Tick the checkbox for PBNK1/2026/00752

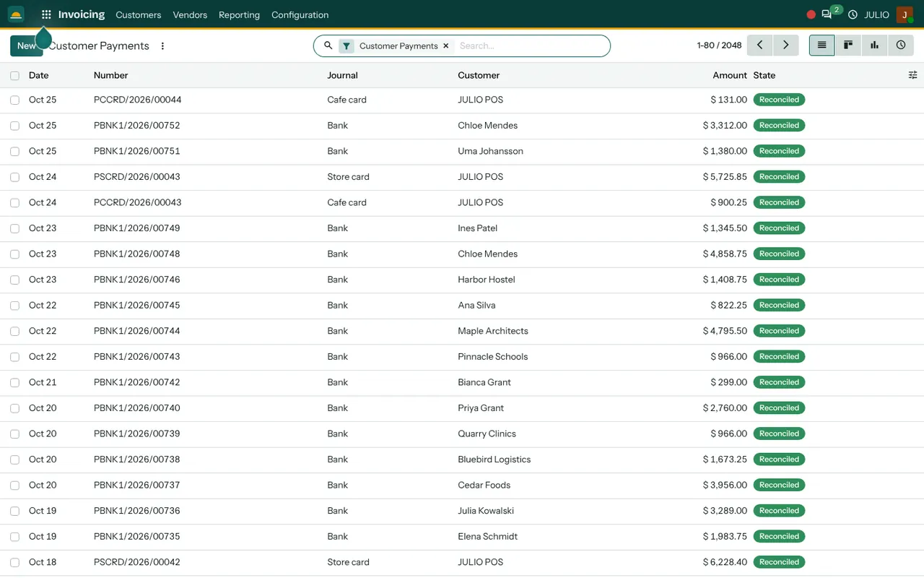(x=14, y=126)
